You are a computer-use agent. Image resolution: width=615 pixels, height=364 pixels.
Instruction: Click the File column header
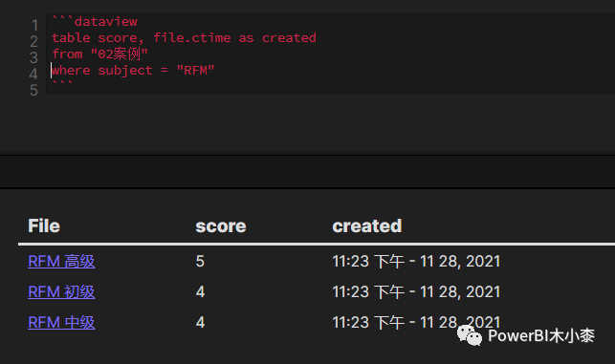click(x=44, y=226)
